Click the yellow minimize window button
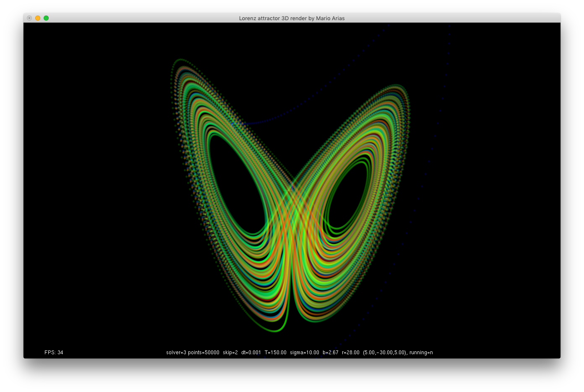 point(38,18)
